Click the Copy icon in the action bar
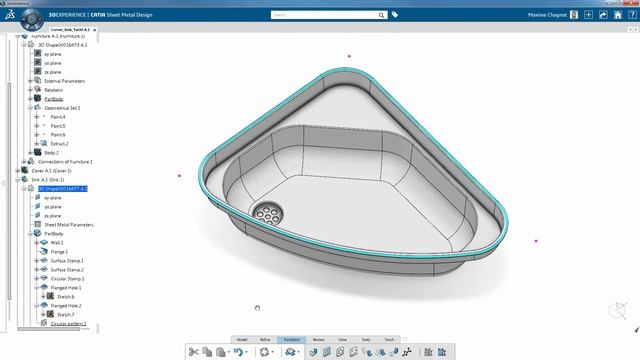This screenshot has height=360, width=640. point(207,352)
